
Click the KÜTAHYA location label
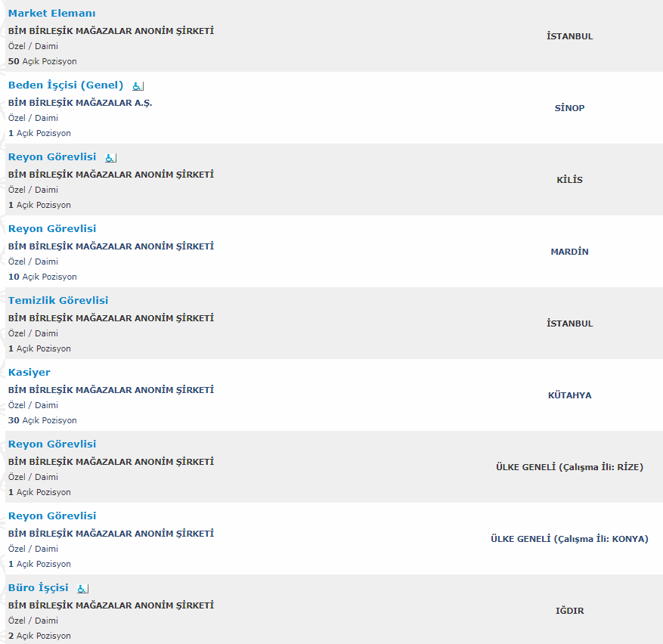[569, 395]
